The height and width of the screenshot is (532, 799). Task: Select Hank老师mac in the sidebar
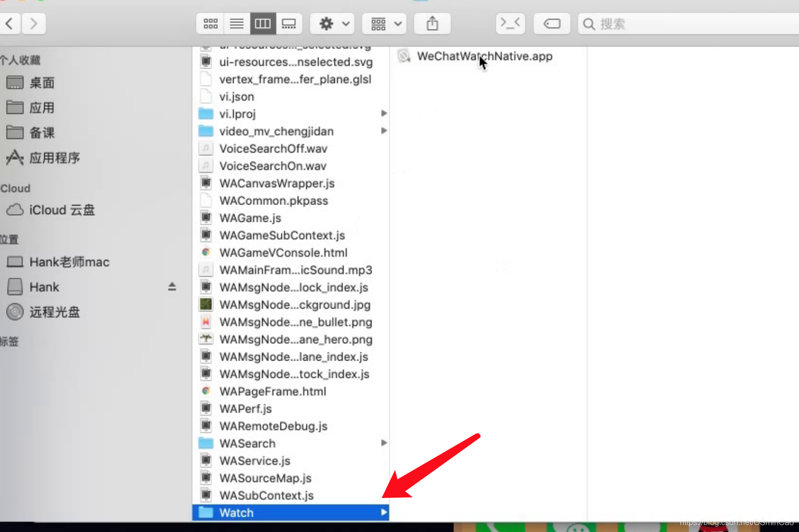(x=58, y=262)
